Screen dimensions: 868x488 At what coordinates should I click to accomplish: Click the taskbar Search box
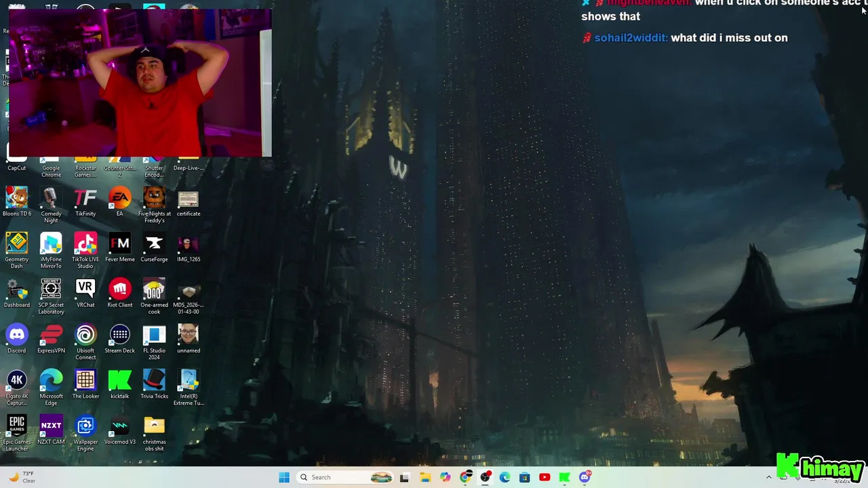point(346,477)
